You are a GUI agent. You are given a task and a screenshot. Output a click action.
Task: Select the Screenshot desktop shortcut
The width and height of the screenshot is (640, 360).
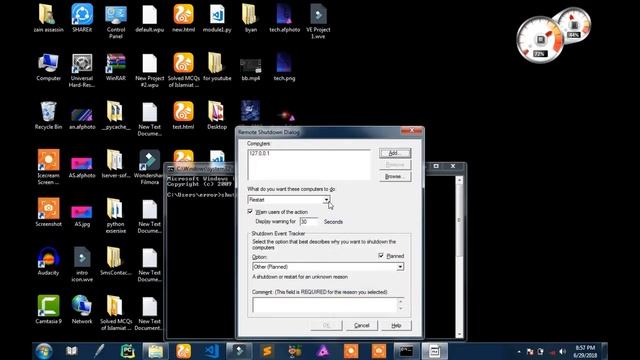[49, 212]
